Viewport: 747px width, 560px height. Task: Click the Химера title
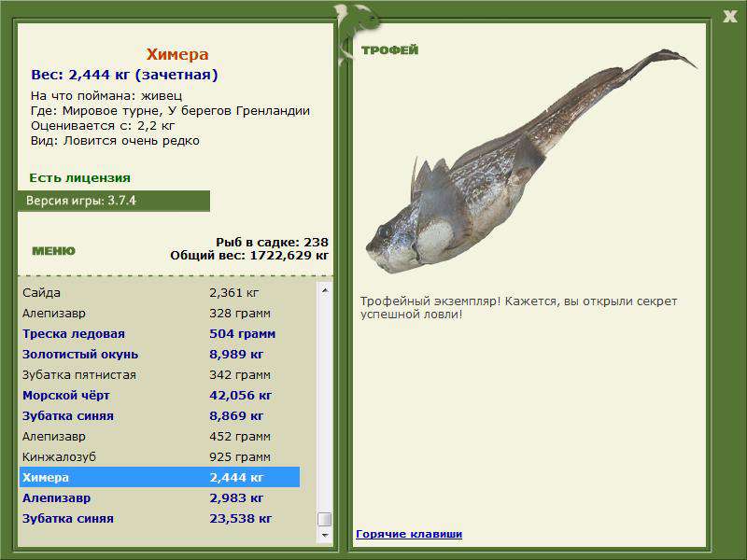177,54
